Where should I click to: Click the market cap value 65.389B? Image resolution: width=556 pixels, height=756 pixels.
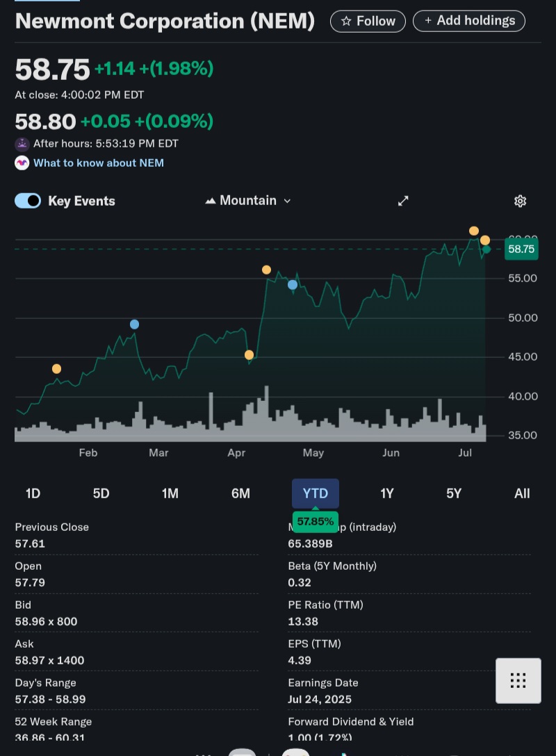[x=310, y=544]
